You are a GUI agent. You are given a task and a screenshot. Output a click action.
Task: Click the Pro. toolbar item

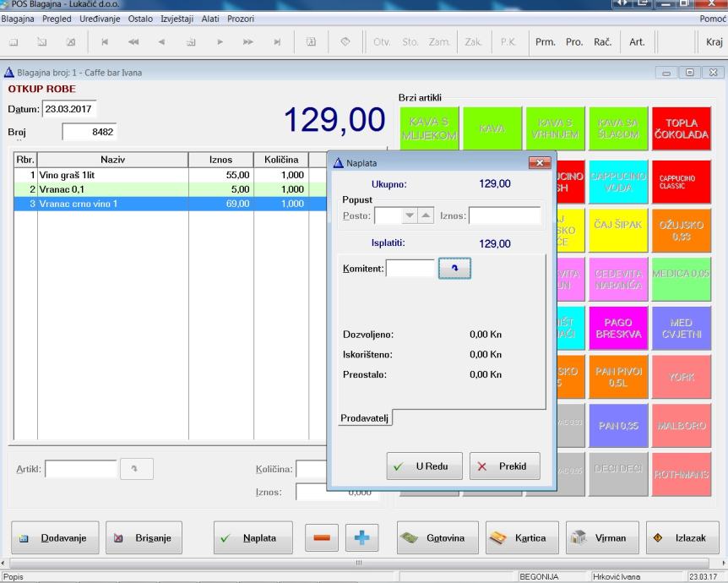[x=574, y=41]
